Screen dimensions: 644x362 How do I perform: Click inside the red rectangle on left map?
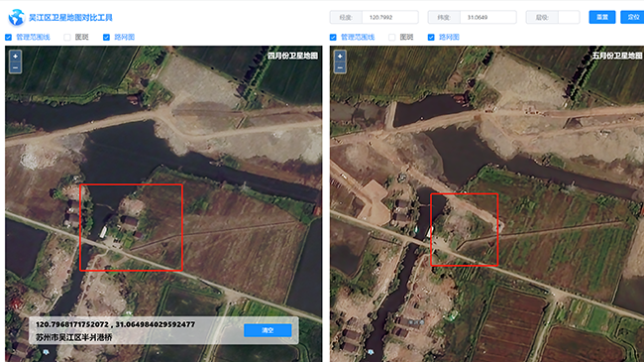131,227
